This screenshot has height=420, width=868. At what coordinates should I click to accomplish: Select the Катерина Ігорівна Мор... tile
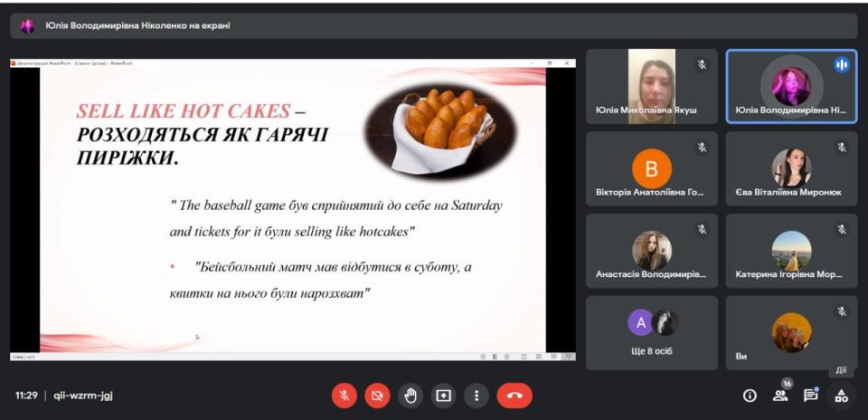(x=792, y=251)
